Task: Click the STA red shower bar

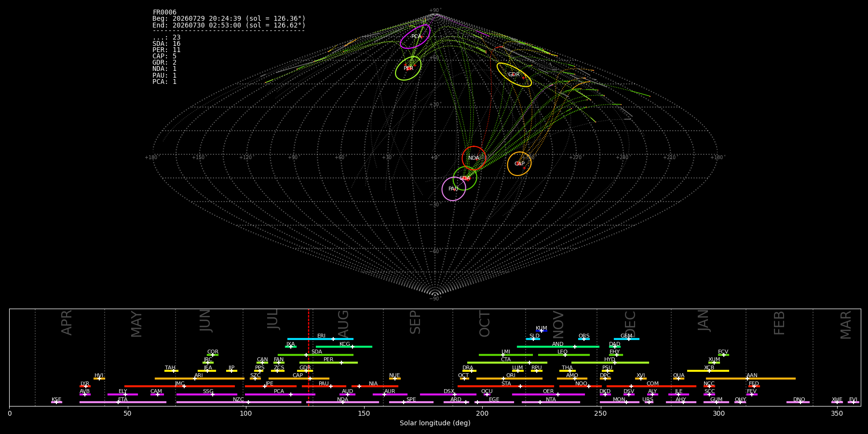Action: [x=506, y=386]
